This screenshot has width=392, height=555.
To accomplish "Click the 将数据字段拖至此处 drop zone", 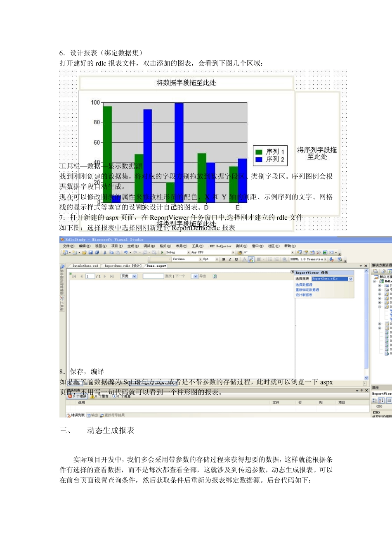I will pos(186,83).
